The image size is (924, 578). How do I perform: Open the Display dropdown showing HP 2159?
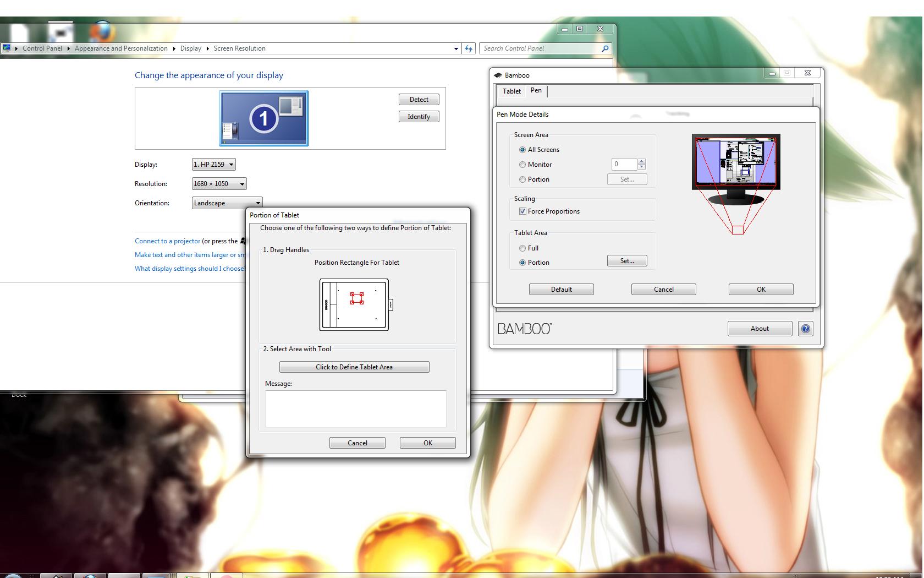coord(214,165)
